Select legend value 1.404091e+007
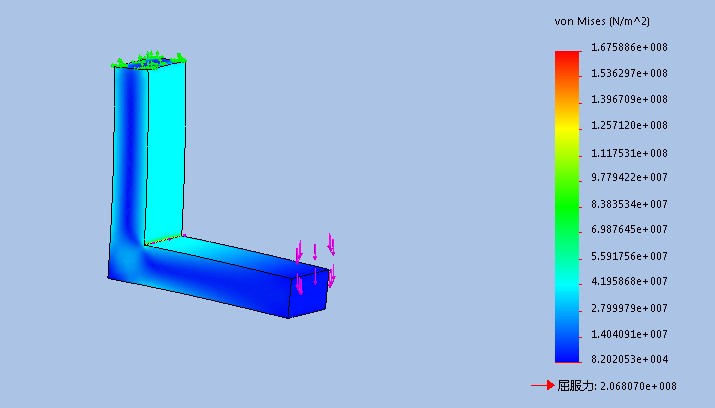The width and height of the screenshot is (715, 408). point(629,335)
